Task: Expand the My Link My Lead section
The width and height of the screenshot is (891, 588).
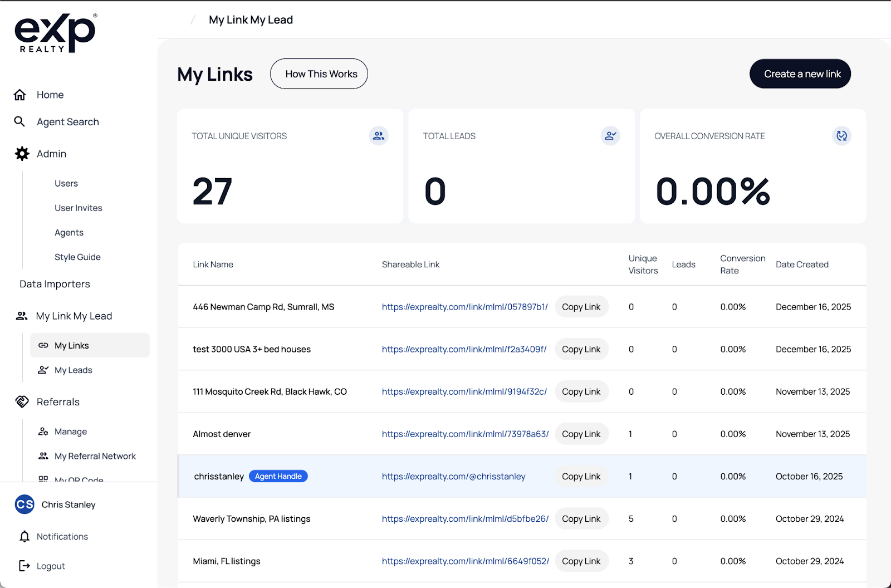Action: 74,316
